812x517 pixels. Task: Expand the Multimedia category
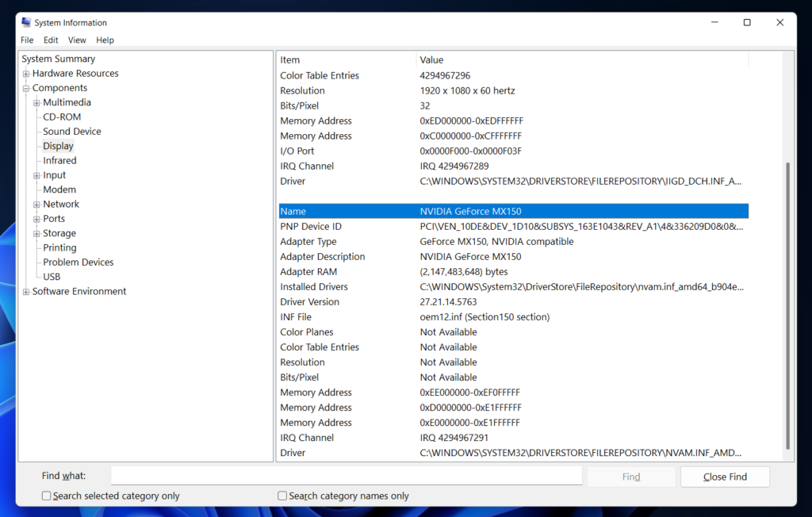pyautogui.click(x=36, y=103)
